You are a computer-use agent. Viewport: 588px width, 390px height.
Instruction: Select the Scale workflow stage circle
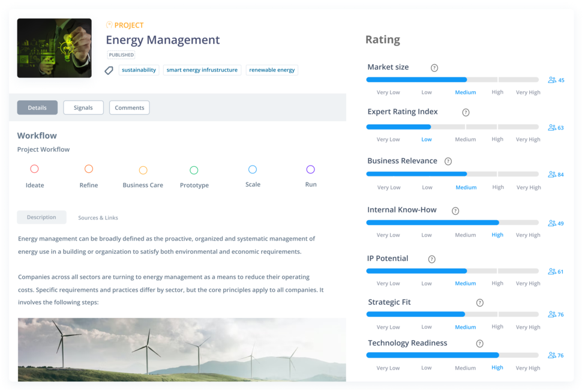[x=253, y=169]
